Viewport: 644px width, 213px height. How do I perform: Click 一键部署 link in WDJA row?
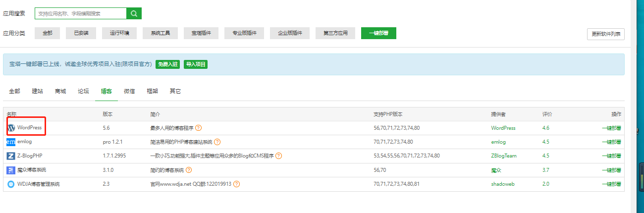611,184
